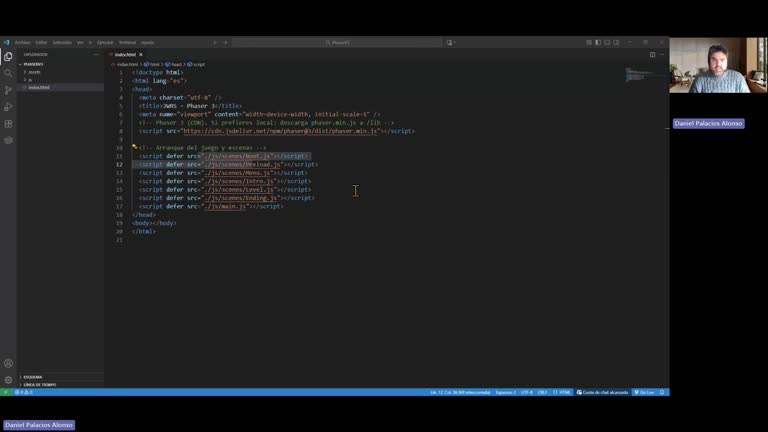Open the sixth activity bar icon below Extensions
768x432 pixels.
tap(8, 141)
